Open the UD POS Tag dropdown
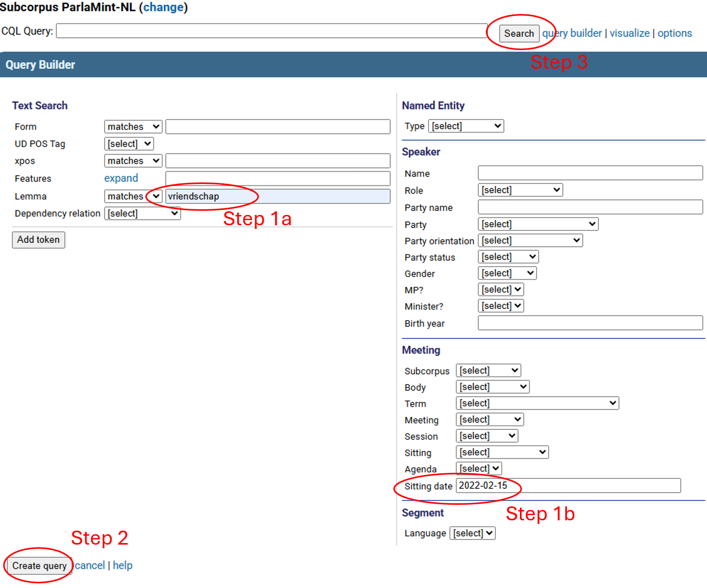Image resolution: width=707 pixels, height=588 pixels. click(129, 144)
